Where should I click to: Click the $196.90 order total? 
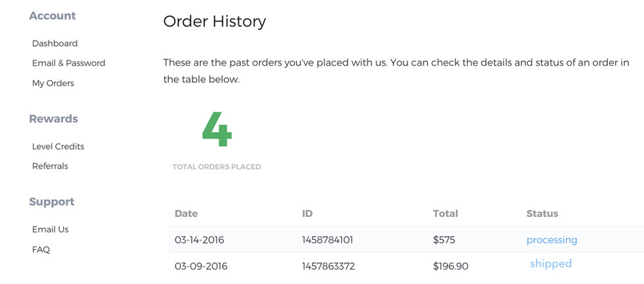click(x=450, y=266)
